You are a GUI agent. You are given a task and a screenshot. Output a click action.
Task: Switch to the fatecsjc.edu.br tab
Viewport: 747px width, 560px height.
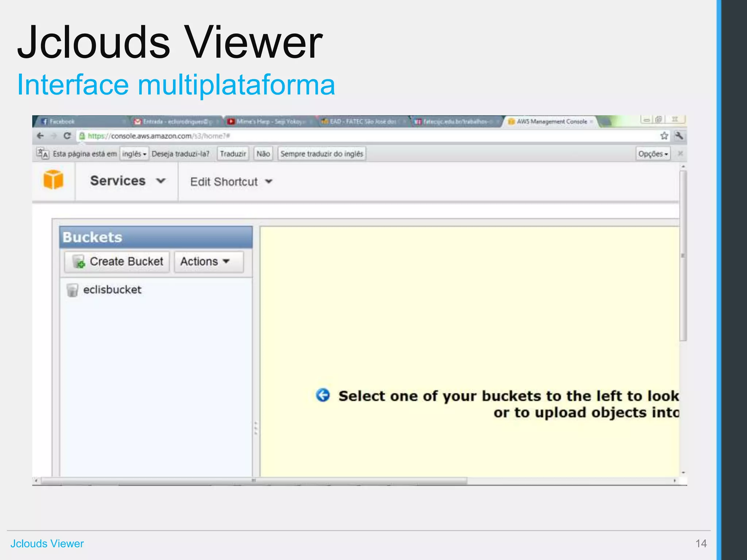(456, 121)
